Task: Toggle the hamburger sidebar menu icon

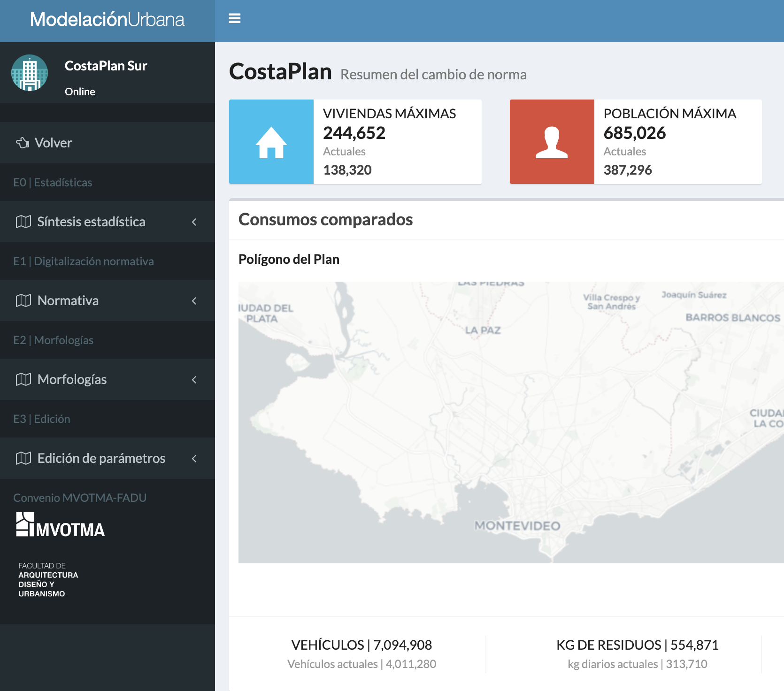Action: pos(235,19)
